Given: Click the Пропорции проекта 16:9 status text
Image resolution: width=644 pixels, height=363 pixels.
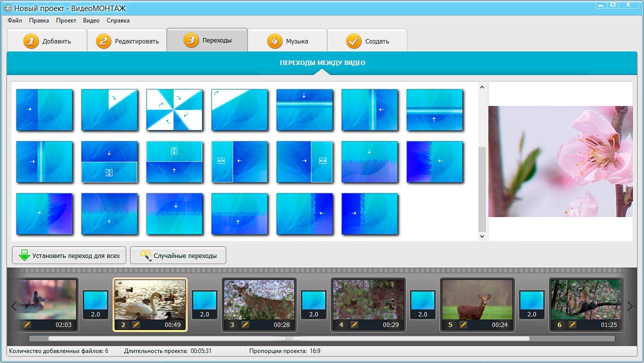Looking at the screenshot, I should pyautogui.click(x=285, y=351).
